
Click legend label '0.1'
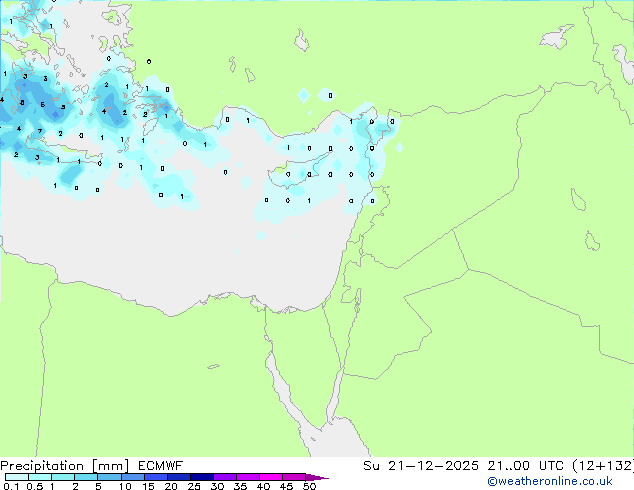tap(11, 486)
